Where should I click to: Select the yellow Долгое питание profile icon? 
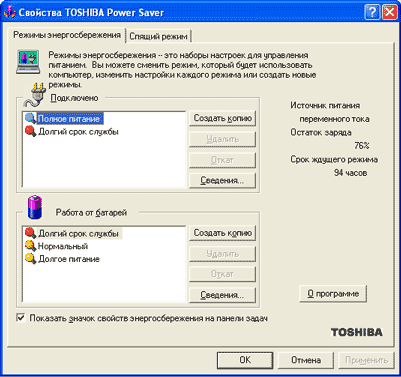[30, 259]
